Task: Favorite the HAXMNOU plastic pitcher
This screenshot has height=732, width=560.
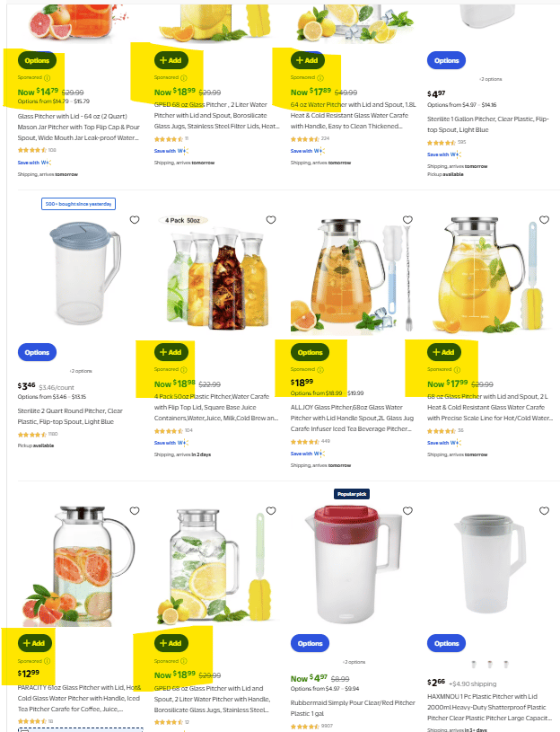Action: tap(544, 511)
